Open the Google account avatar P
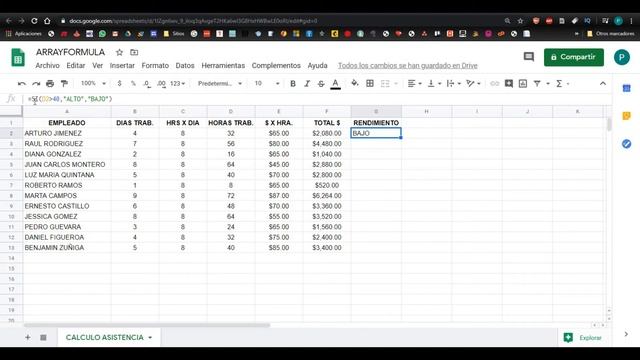 tap(622, 57)
